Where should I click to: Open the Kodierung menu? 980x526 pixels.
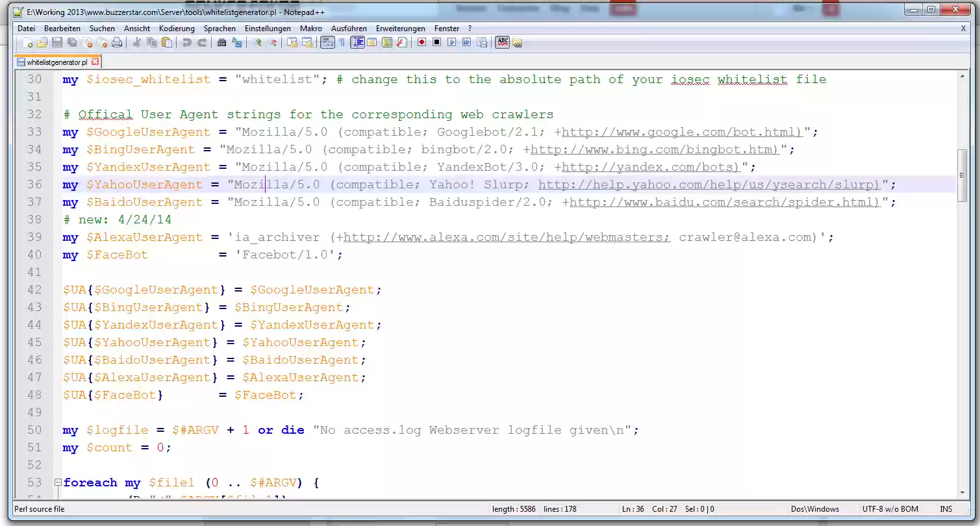tap(177, 29)
